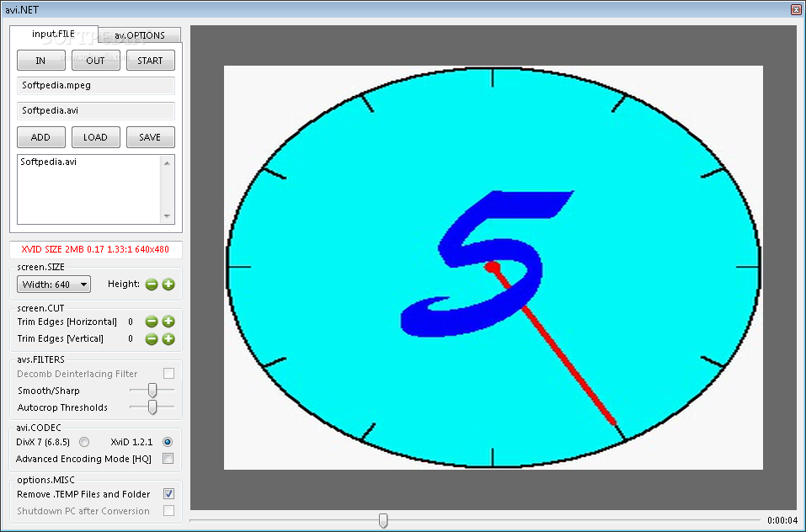Close the avi.NET window
The height and width of the screenshot is (532, 806).
796,9
